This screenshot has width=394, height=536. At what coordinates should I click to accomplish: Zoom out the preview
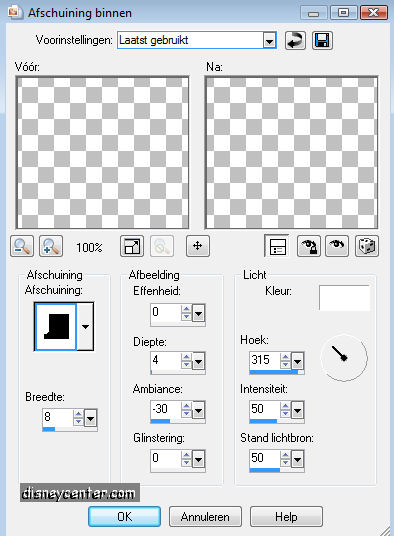[x=22, y=246]
